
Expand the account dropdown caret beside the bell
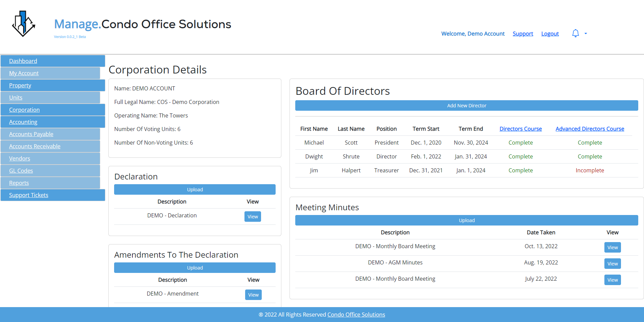tap(585, 33)
